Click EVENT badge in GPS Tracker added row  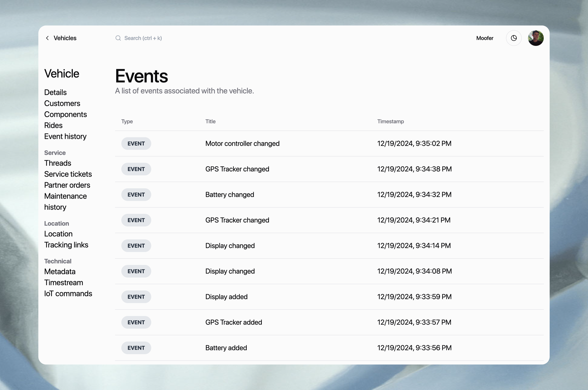tap(136, 322)
